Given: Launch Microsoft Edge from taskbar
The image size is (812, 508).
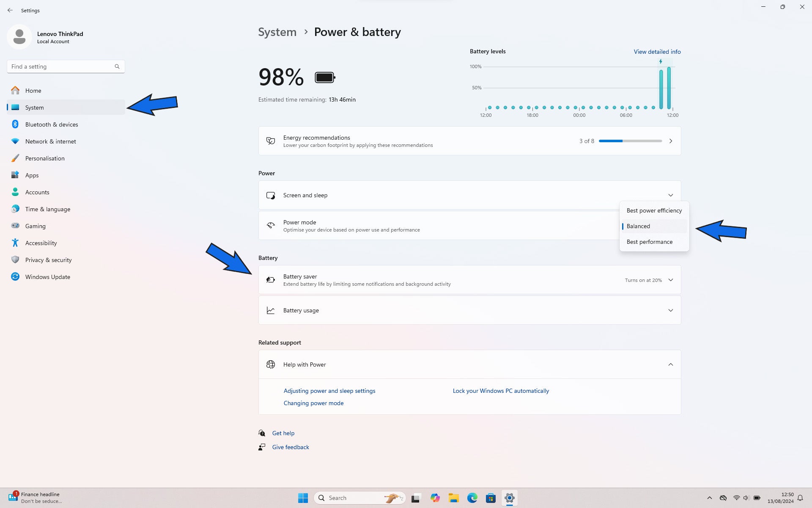Looking at the screenshot, I should click(x=472, y=498).
